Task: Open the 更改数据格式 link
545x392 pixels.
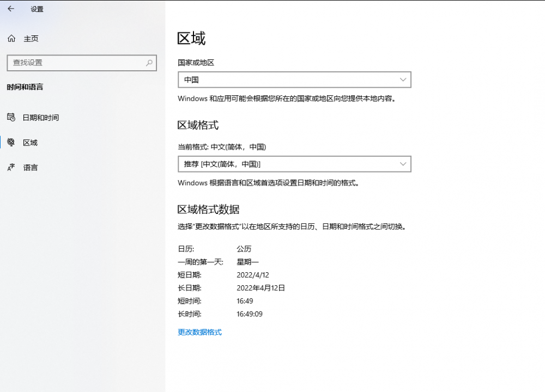Action: tap(199, 332)
